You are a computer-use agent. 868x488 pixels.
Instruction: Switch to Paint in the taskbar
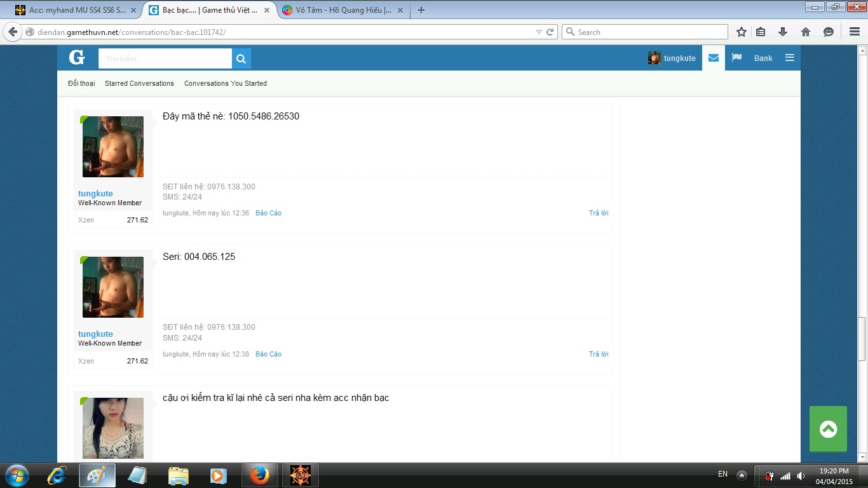[97, 475]
